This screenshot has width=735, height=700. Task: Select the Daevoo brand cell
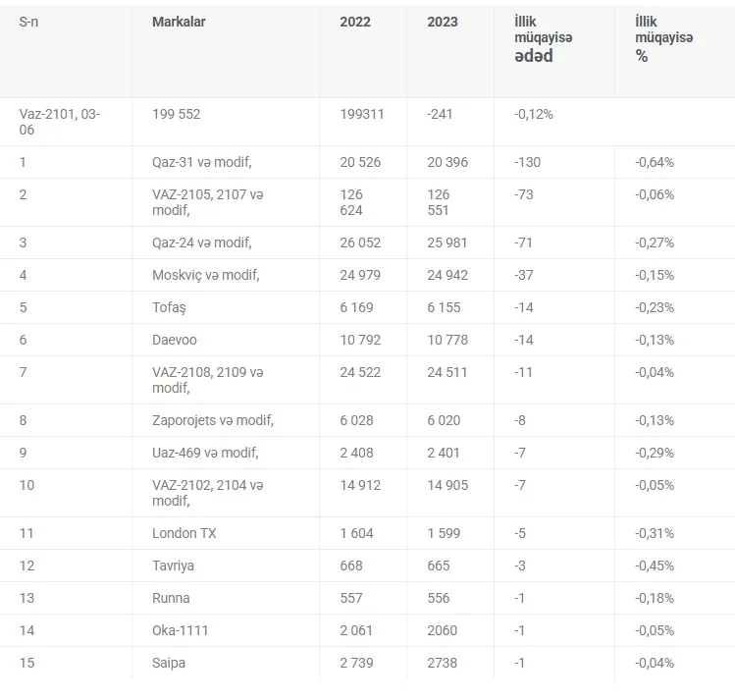coord(175,340)
